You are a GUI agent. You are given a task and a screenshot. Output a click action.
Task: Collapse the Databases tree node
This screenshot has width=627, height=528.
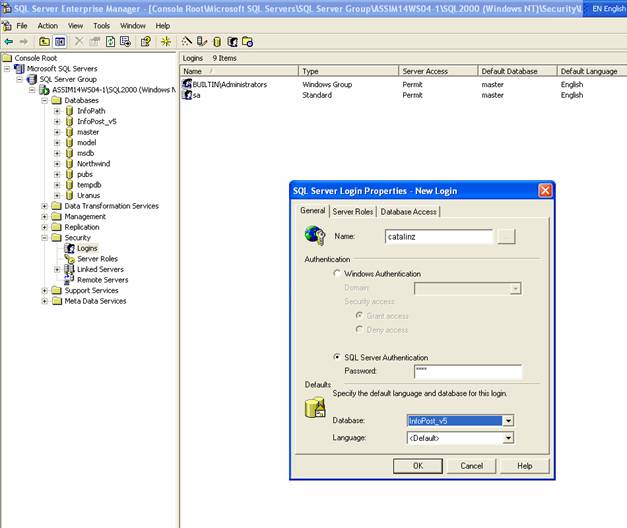coord(45,101)
